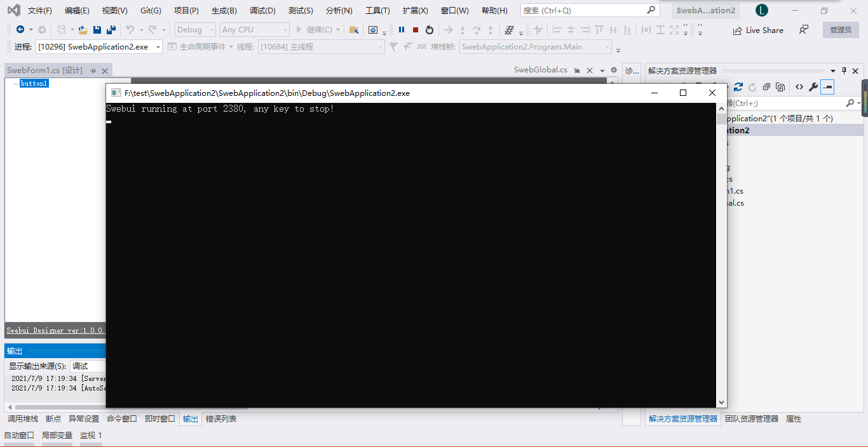Image resolution: width=868 pixels, height=447 pixels.
Task: Close the Solution Explorer panel
Action: click(855, 71)
